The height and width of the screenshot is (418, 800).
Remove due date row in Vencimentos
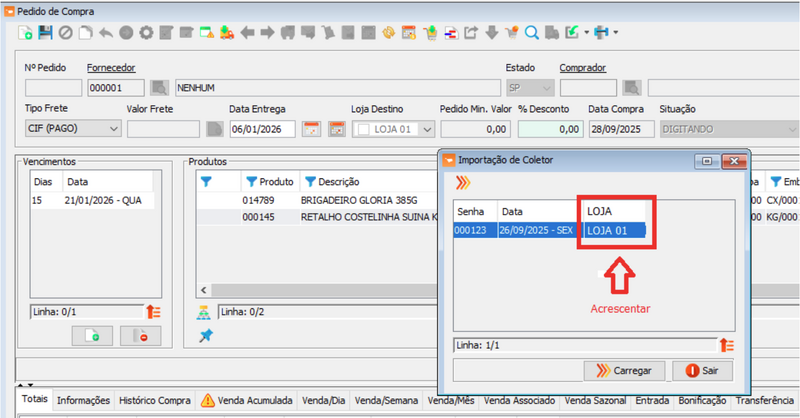point(139,336)
